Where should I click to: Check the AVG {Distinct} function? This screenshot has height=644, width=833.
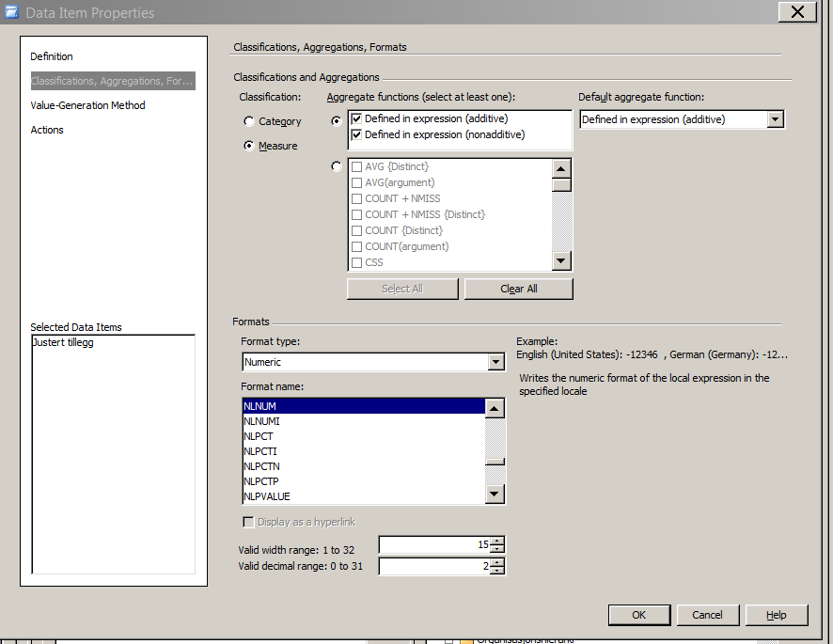click(356, 166)
